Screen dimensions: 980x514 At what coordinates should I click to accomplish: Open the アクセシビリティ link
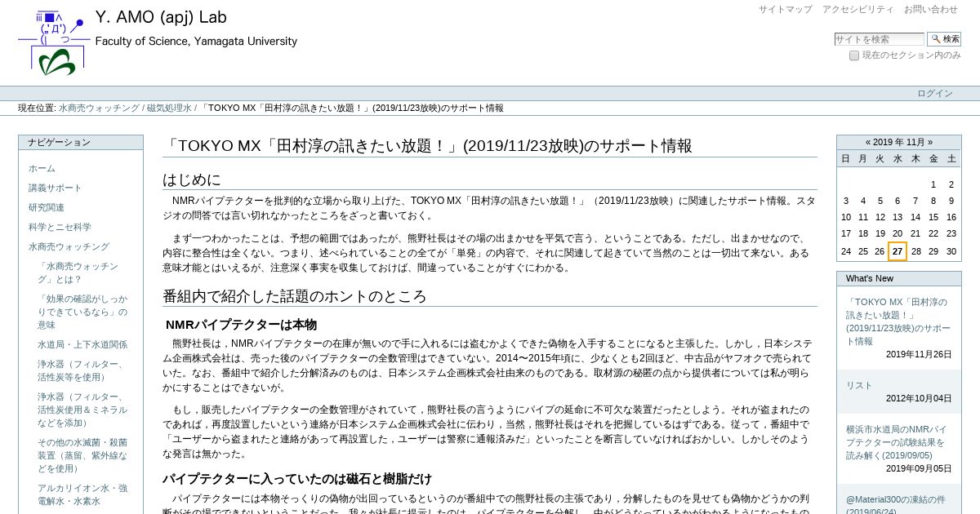coord(857,10)
